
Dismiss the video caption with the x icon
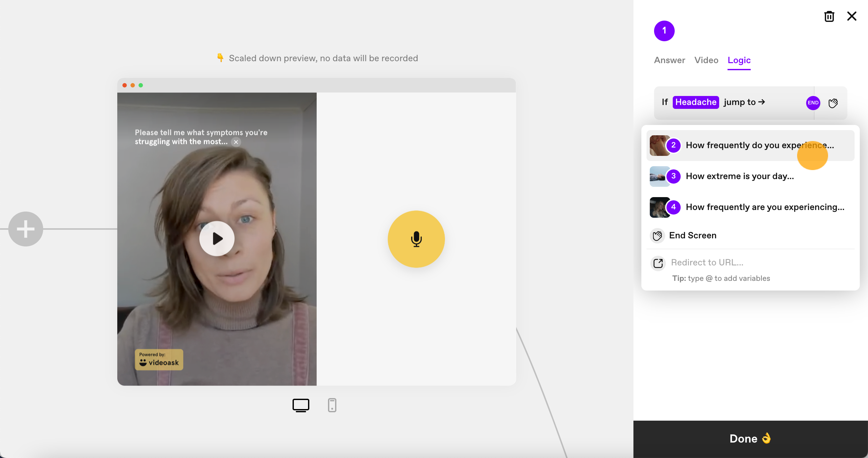click(236, 142)
